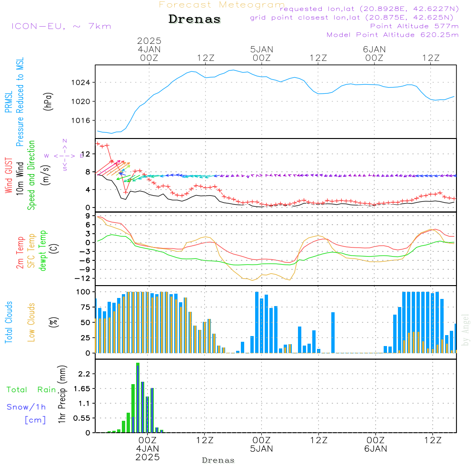This screenshot has width=476, height=476.
Task: Select the "Point Altitude 577m" text
Action: click(x=414, y=26)
